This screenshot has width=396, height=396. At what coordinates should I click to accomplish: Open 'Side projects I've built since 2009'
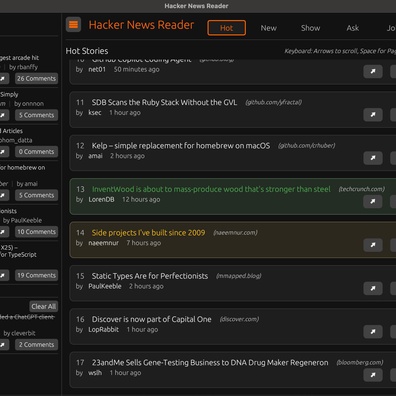[148, 233]
